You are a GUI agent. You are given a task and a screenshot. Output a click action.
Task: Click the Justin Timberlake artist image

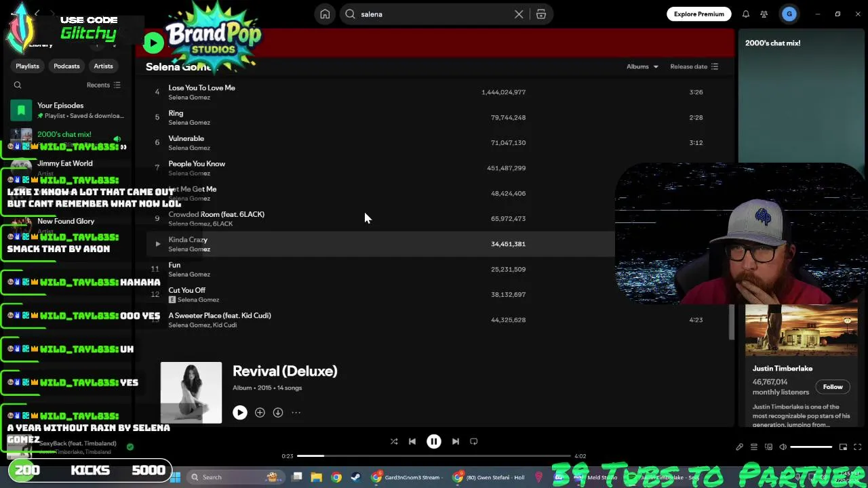pos(802,330)
